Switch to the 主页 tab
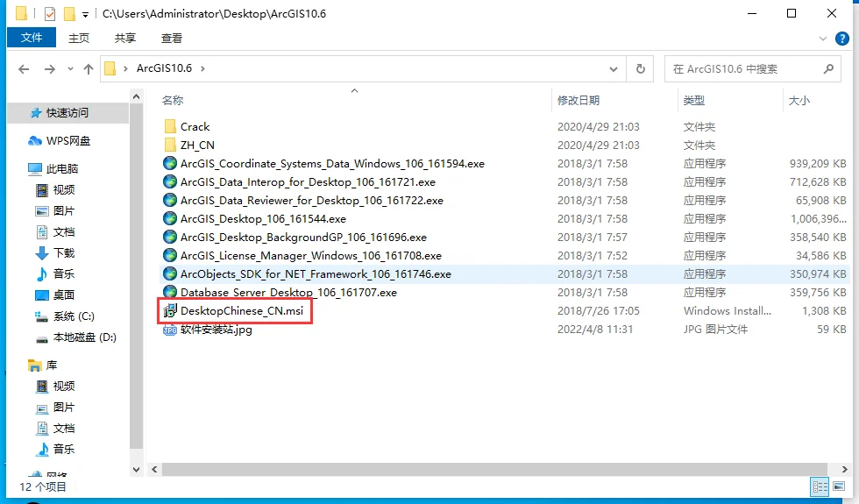The width and height of the screenshot is (859, 504). (x=79, y=39)
